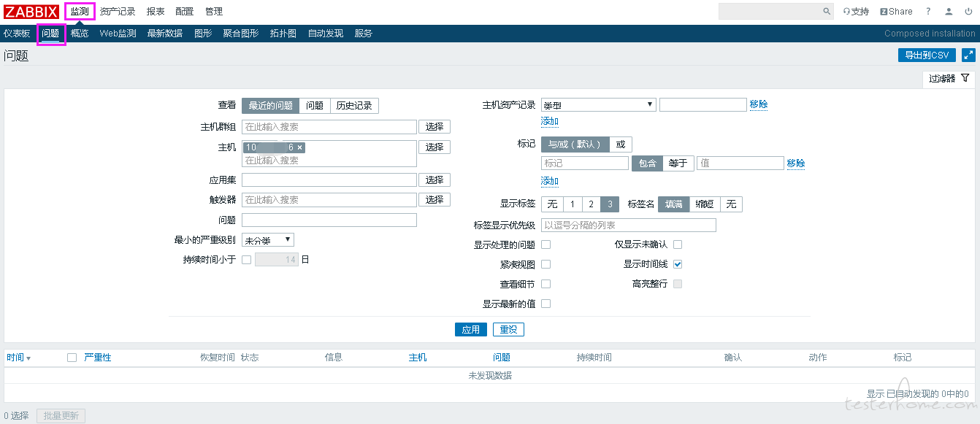Open the user profile icon
Screen dimensions: 980x424
949,12
